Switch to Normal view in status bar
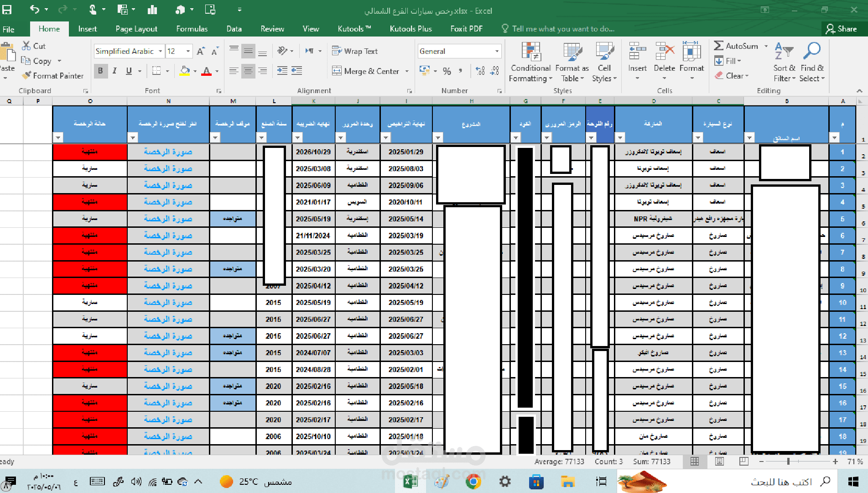The height and width of the screenshot is (493, 868). [x=695, y=462]
